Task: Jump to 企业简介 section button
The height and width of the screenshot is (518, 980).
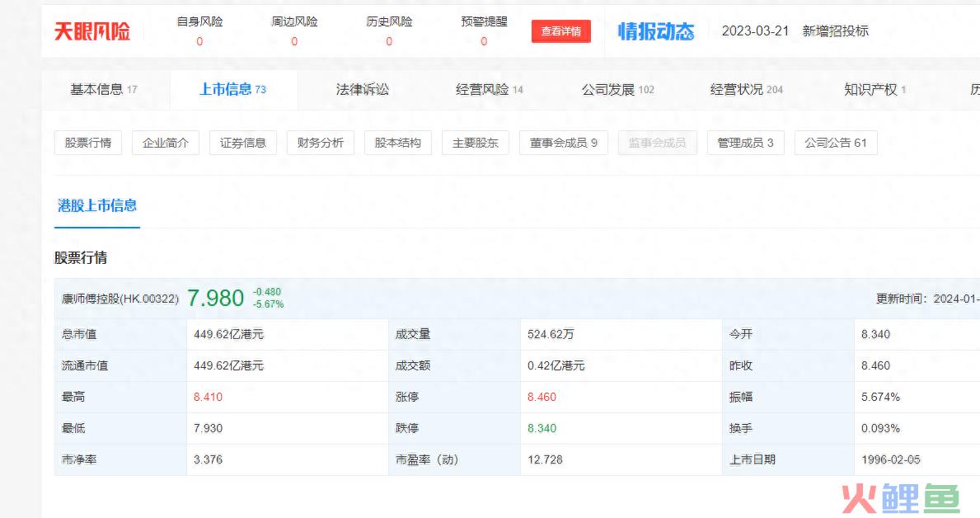Action: [x=166, y=143]
